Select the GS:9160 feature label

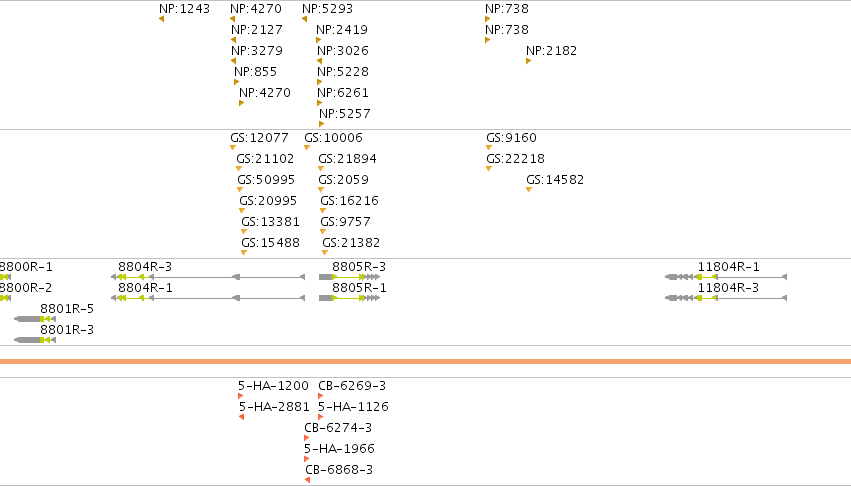coord(511,138)
